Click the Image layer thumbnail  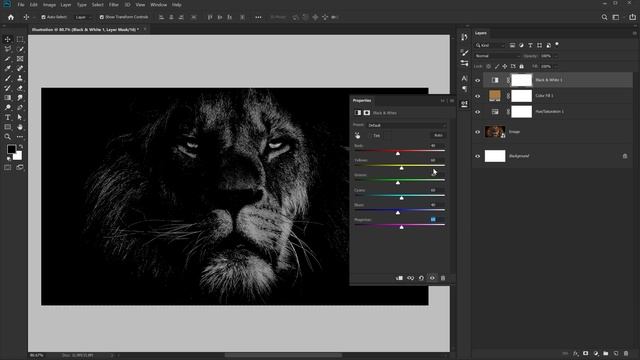click(x=495, y=132)
